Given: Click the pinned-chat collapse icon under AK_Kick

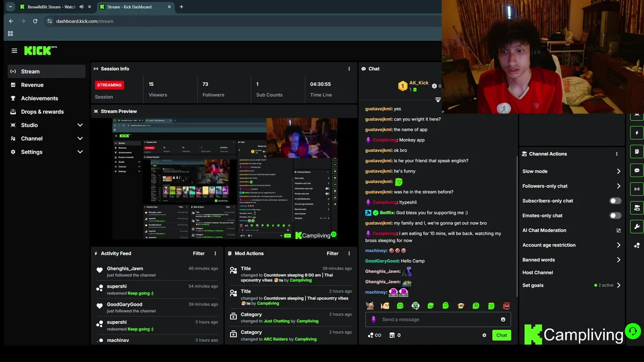Looking at the screenshot, I should pyautogui.click(x=438, y=100).
